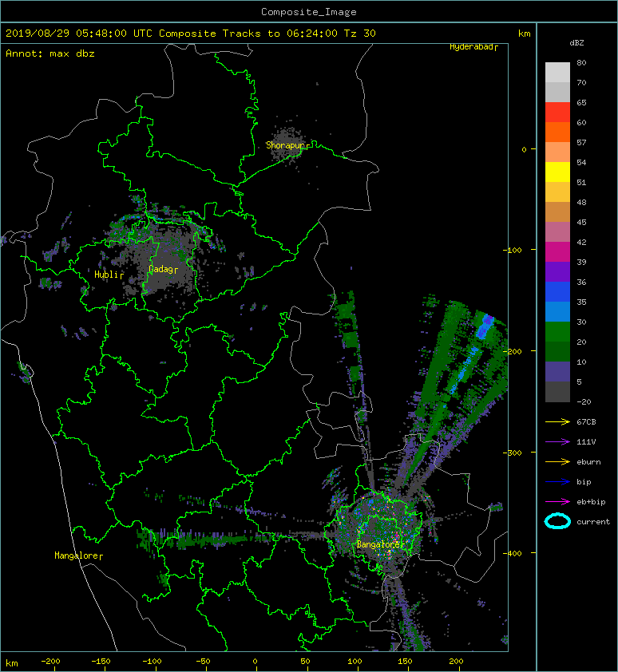
Task: Click the 'Tz 30' text in header
Action: tap(360, 34)
